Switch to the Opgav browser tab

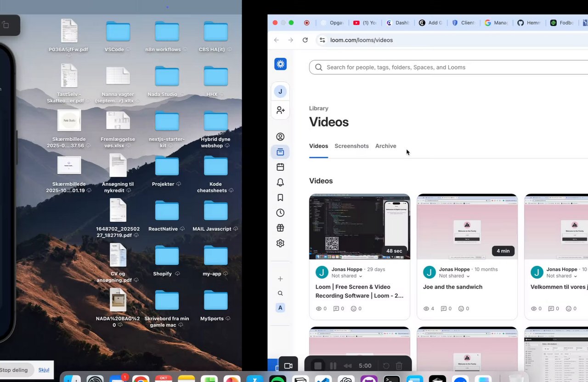332,22
